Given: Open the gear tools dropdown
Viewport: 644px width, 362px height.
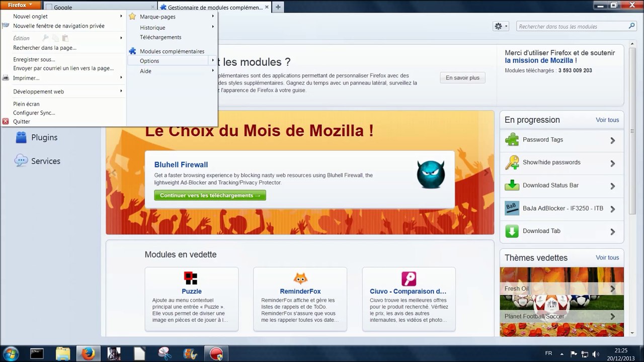Looking at the screenshot, I should pos(501,26).
